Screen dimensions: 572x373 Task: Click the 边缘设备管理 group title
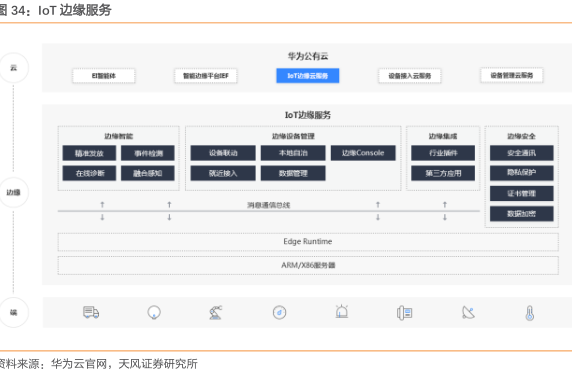tap(293, 136)
